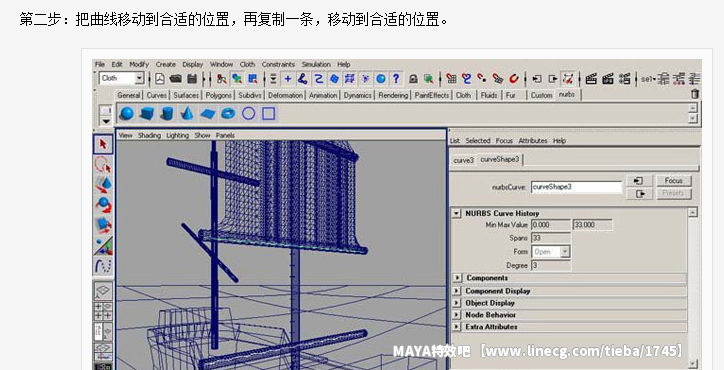The width and height of the screenshot is (724, 370).
Task: Select the arrow Select tool
Action: [103, 144]
